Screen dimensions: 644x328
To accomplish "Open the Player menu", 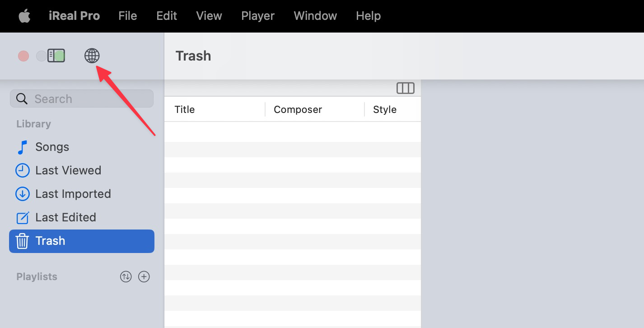I will (257, 16).
